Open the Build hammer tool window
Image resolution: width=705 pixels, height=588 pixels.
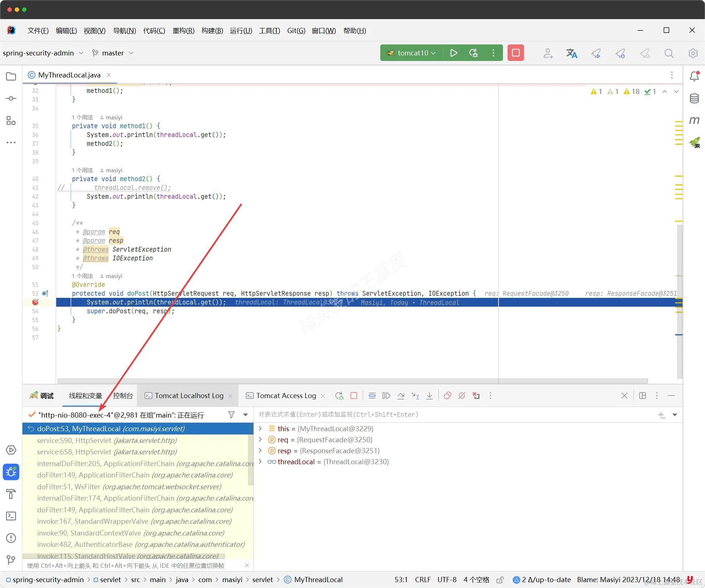point(11,494)
